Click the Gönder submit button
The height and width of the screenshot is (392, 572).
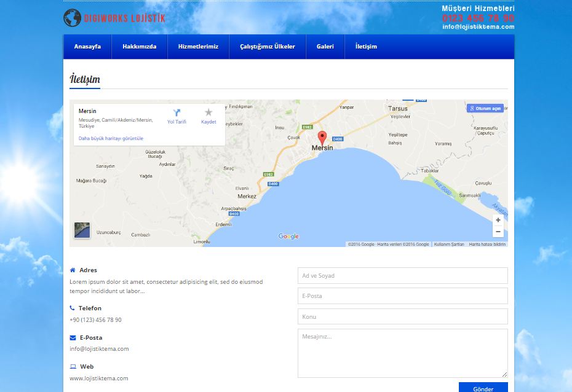pyautogui.click(x=483, y=388)
